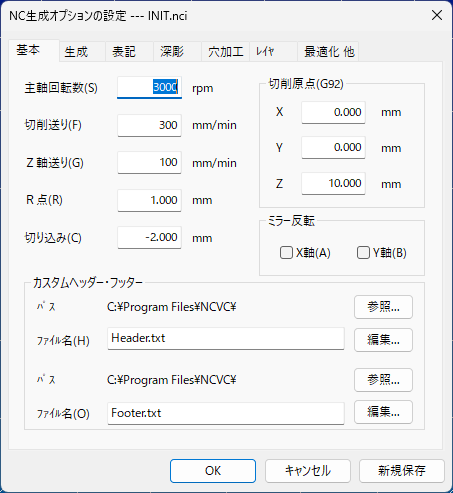Click the Header.txt file name field
453x493 pixels.
coord(226,338)
